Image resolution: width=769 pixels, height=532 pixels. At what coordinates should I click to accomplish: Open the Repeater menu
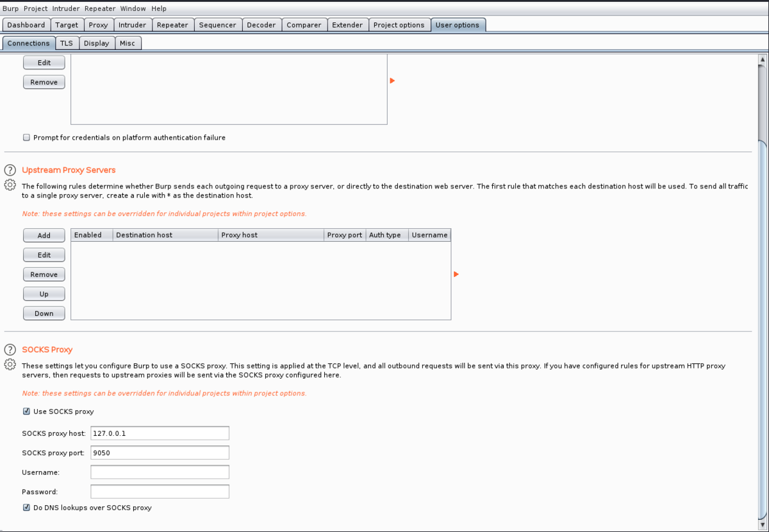point(100,8)
